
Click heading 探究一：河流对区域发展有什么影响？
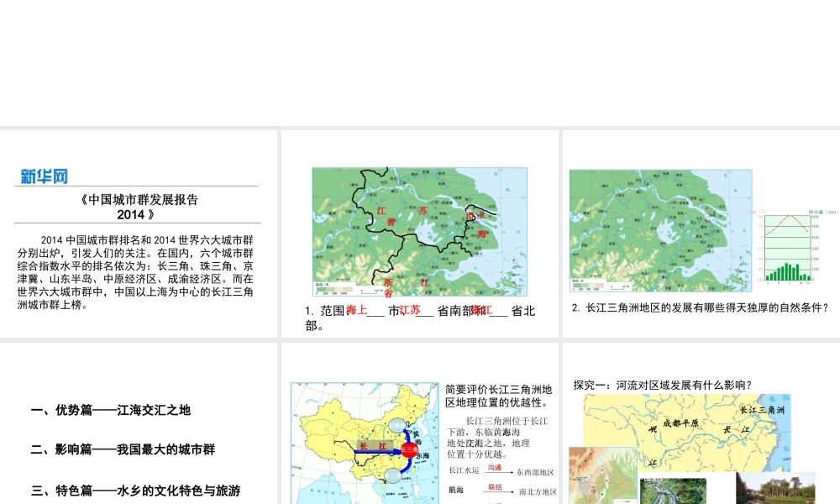pos(663,385)
